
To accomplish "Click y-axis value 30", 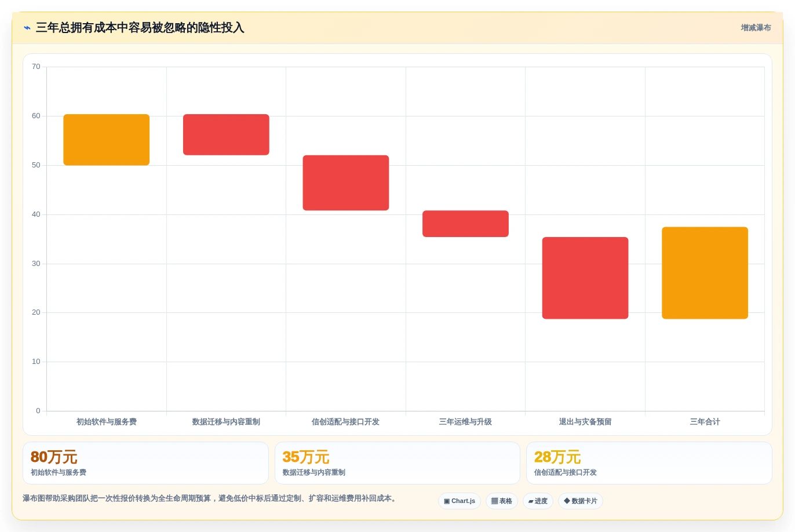I will (x=36, y=264).
